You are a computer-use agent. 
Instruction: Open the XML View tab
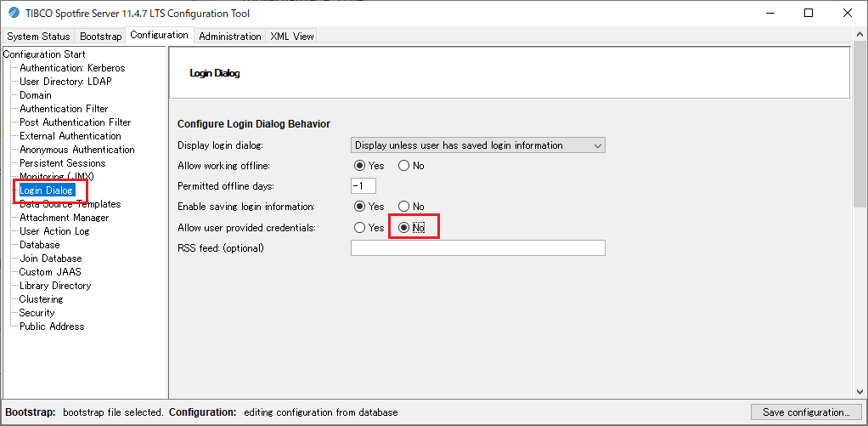291,36
